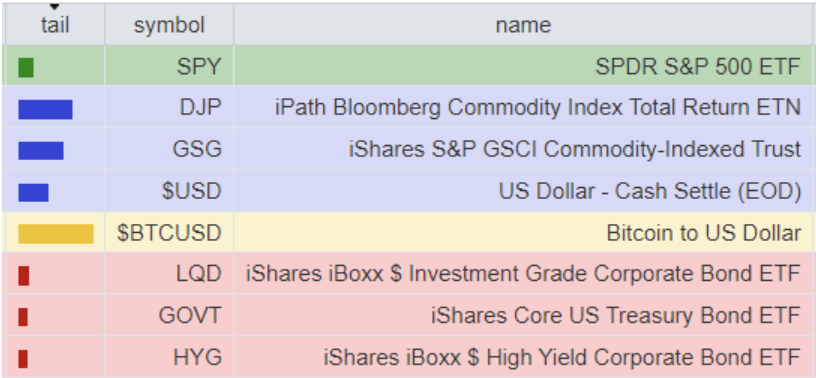Click the symbol column header
This screenshot has width=816, height=378.
click(x=169, y=24)
